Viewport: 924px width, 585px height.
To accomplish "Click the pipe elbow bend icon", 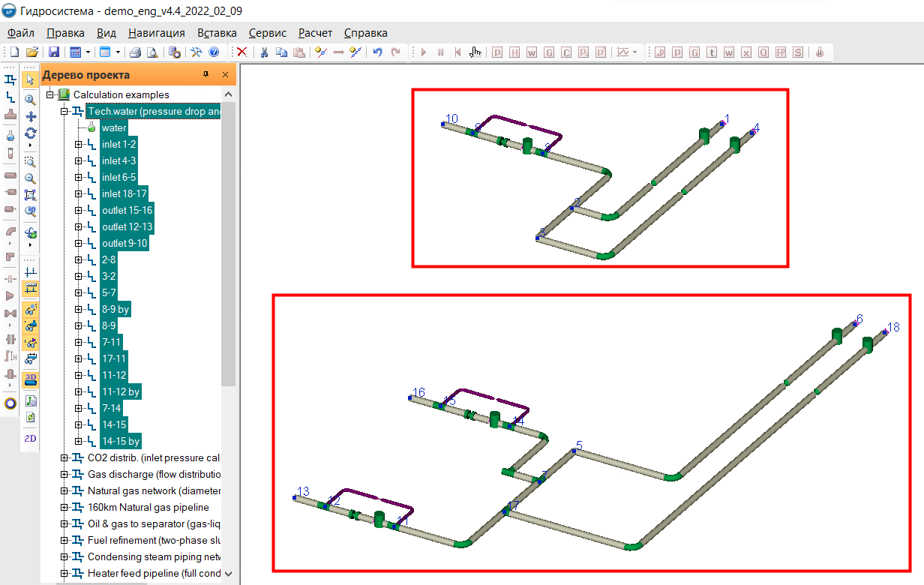I will coord(10,232).
